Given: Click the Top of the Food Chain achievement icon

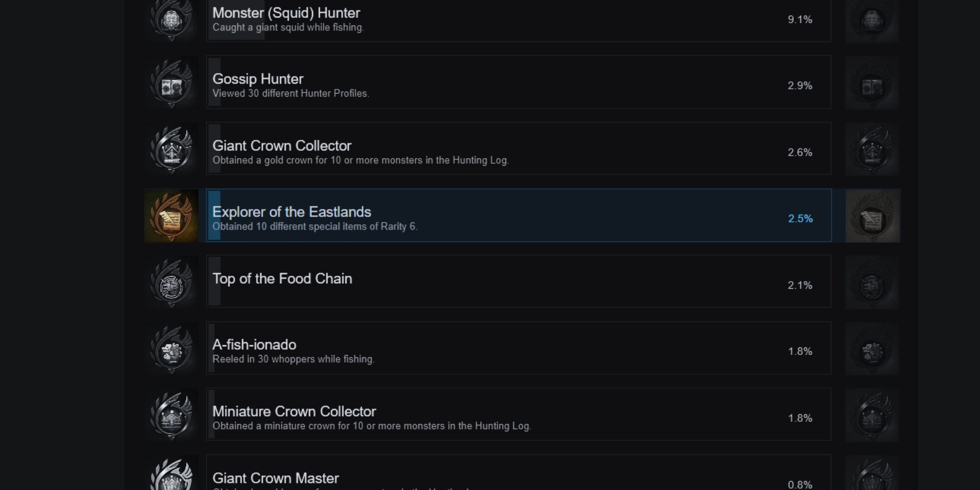Looking at the screenshot, I should 172,284.
